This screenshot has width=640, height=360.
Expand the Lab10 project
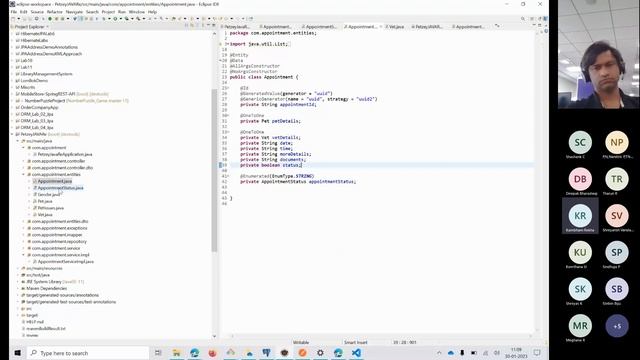pos(12,60)
